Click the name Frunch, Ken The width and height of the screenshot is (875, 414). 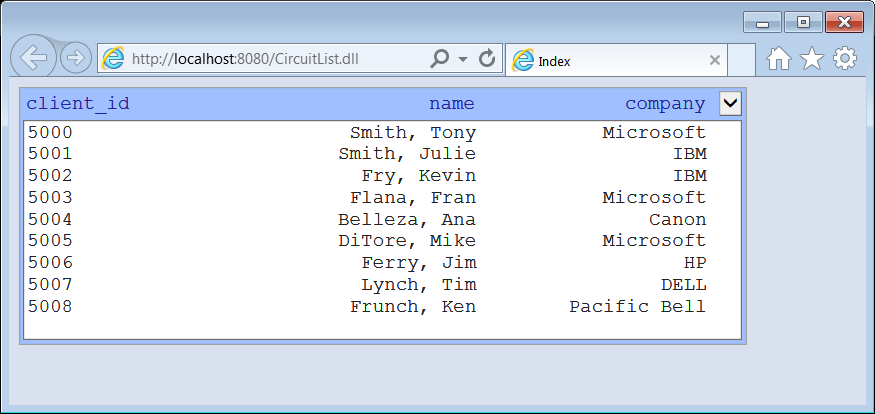click(413, 307)
